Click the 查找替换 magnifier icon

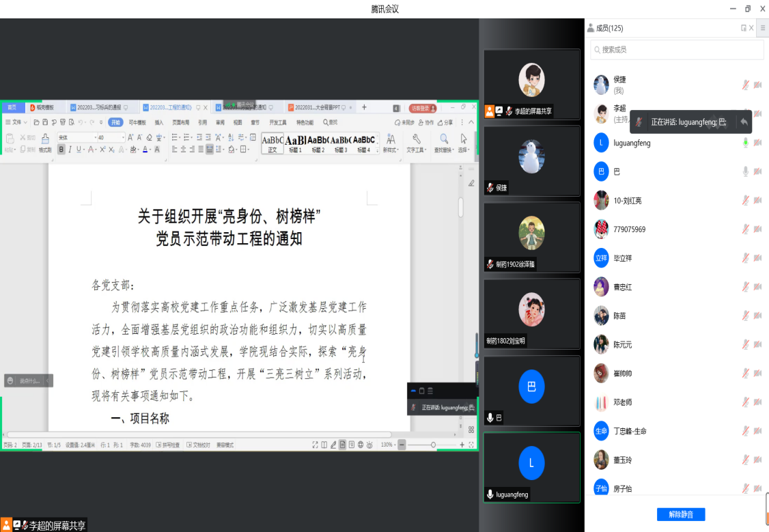click(x=443, y=139)
